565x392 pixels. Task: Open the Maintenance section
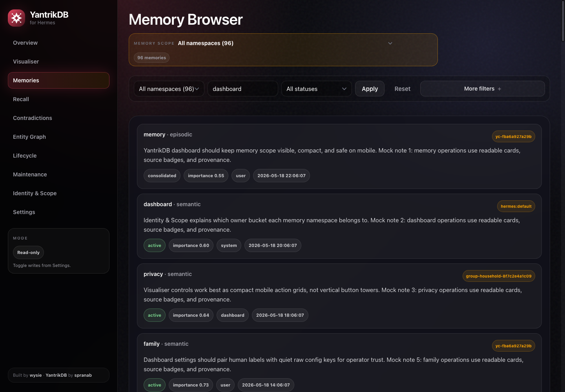point(58,174)
